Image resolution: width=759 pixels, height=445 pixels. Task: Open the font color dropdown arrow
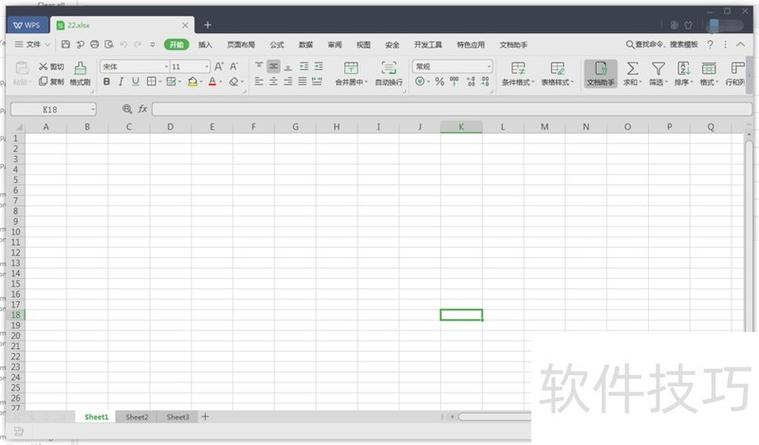[220, 82]
